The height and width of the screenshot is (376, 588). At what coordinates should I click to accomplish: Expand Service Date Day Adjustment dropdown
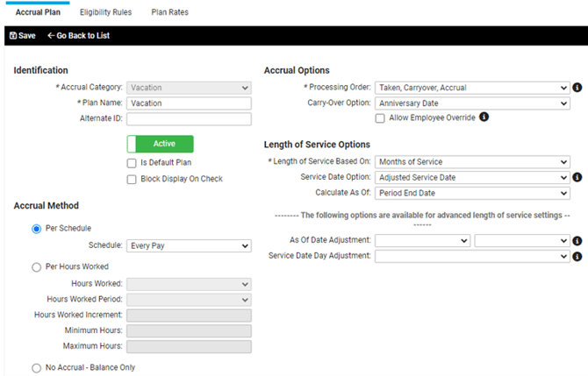(472, 256)
